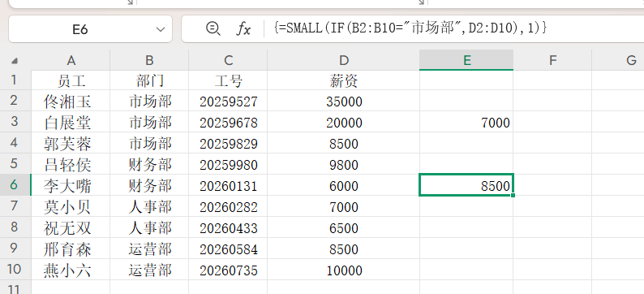Select salary cell 20000
The image size is (644, 294).
343,122
